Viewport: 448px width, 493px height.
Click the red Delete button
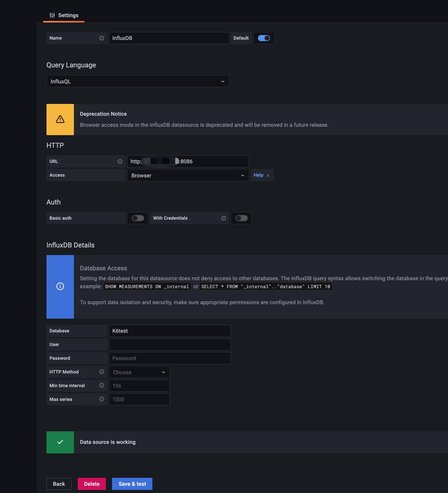tap(92, 484)
